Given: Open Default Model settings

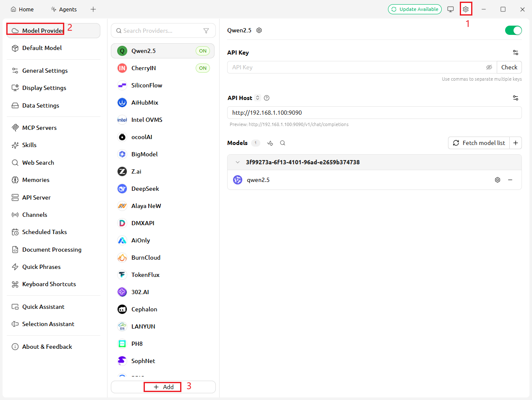Looking at the screenshot, I should click(54, 48).
